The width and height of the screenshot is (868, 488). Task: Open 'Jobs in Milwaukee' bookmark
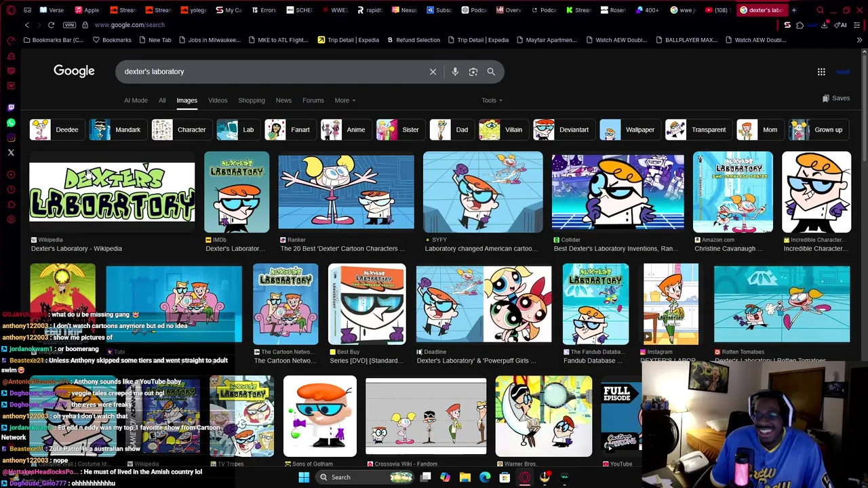click(x=209, y=40)
